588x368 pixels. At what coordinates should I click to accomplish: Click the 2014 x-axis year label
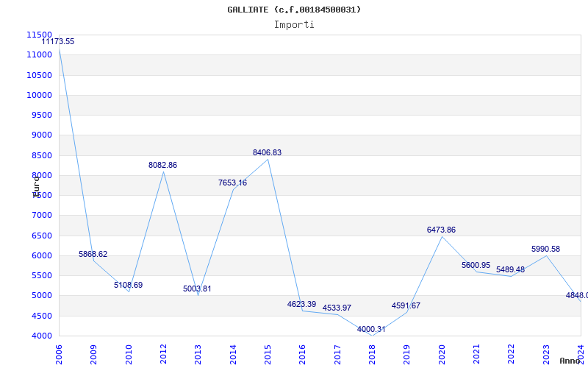click(233, 355)
